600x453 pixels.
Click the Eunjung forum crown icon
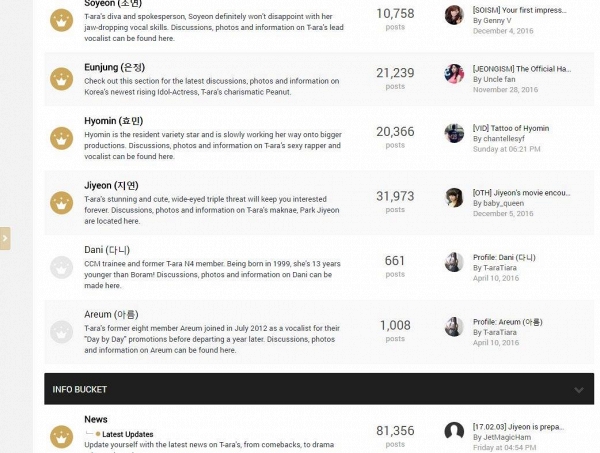tap(62, 78)
